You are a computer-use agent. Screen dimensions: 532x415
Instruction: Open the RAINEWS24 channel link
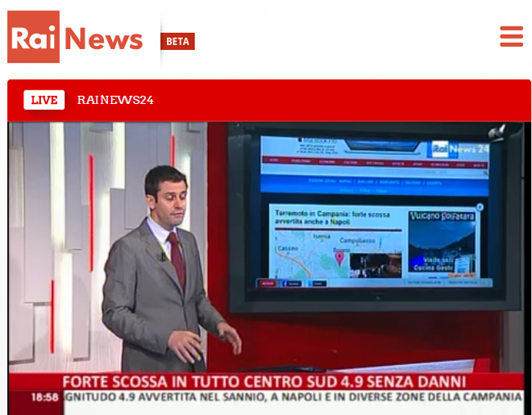(x=115, y=100)
